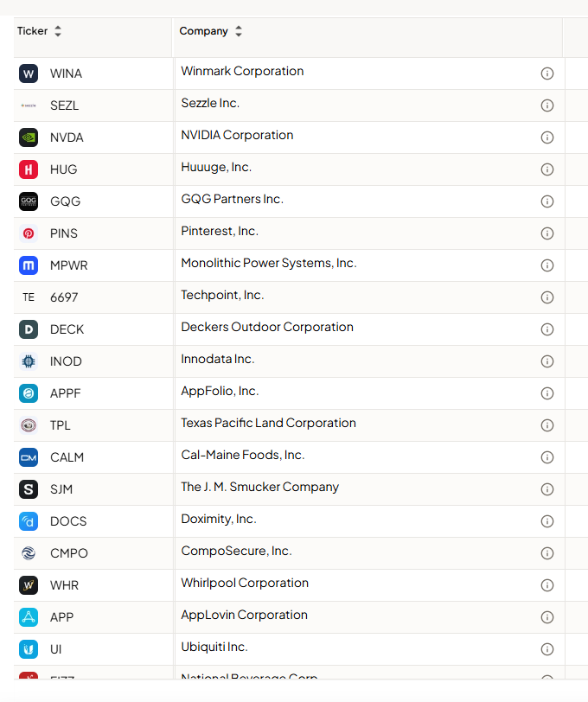Select the WINA ticker text

pyautogui.click(x=66, y=73)
